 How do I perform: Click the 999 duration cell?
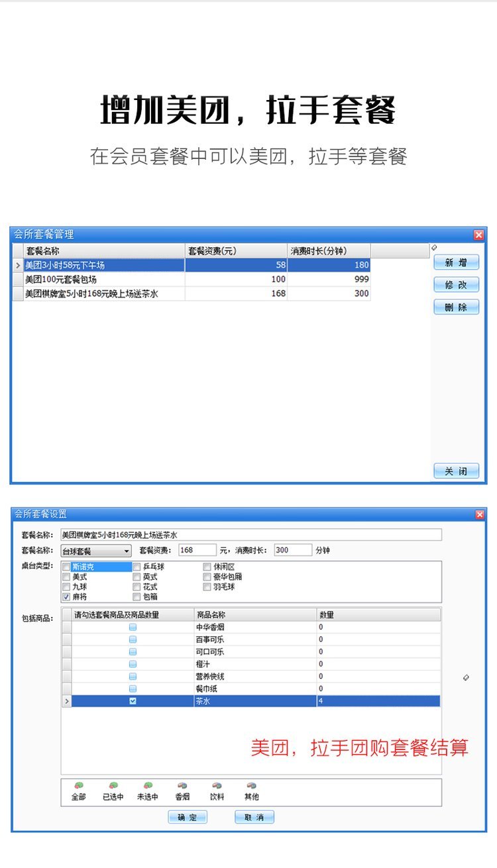click(329, 280)
